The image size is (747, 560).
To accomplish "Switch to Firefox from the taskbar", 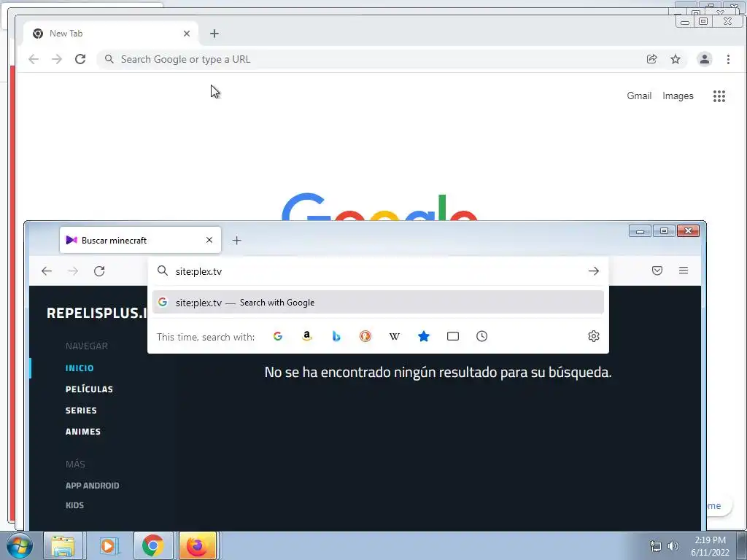I will pos(197,545).
